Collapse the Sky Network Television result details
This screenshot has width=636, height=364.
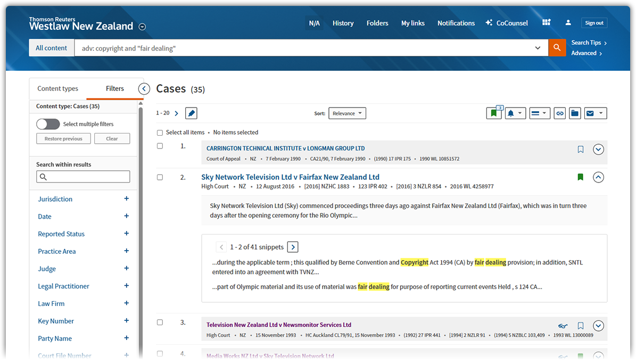(598, 177)
